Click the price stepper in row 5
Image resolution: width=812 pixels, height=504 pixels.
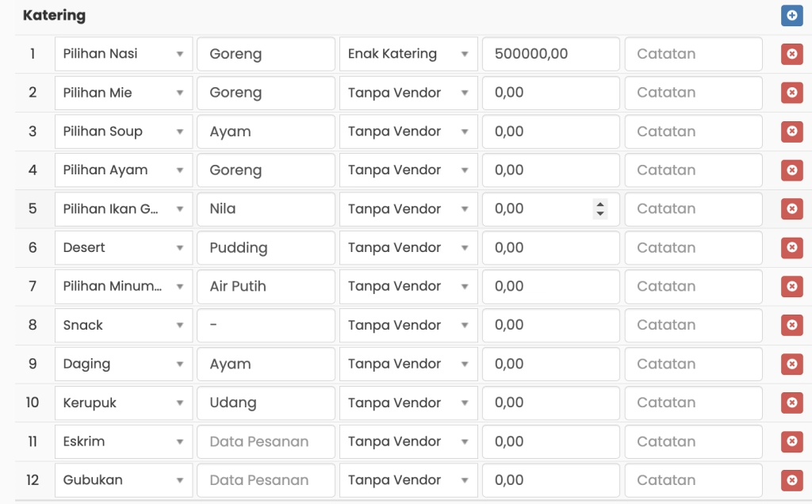point(600,209)
